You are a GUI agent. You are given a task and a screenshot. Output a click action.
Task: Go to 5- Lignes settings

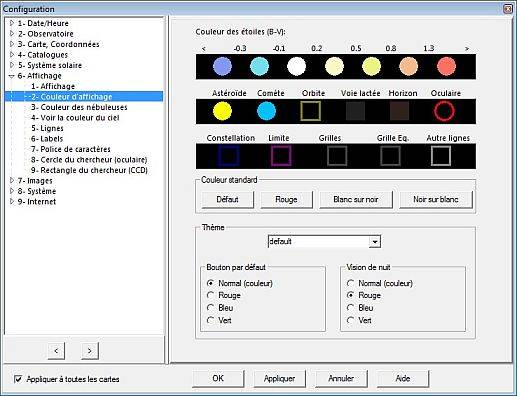[47, 128]
